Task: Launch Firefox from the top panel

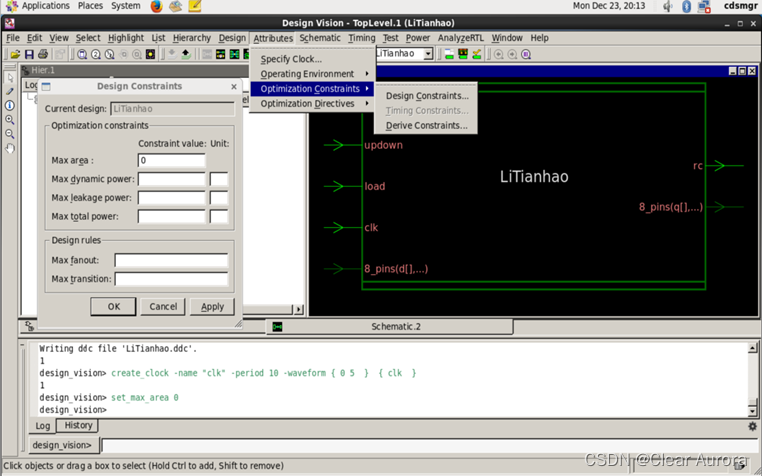Action: pos(156,6)
